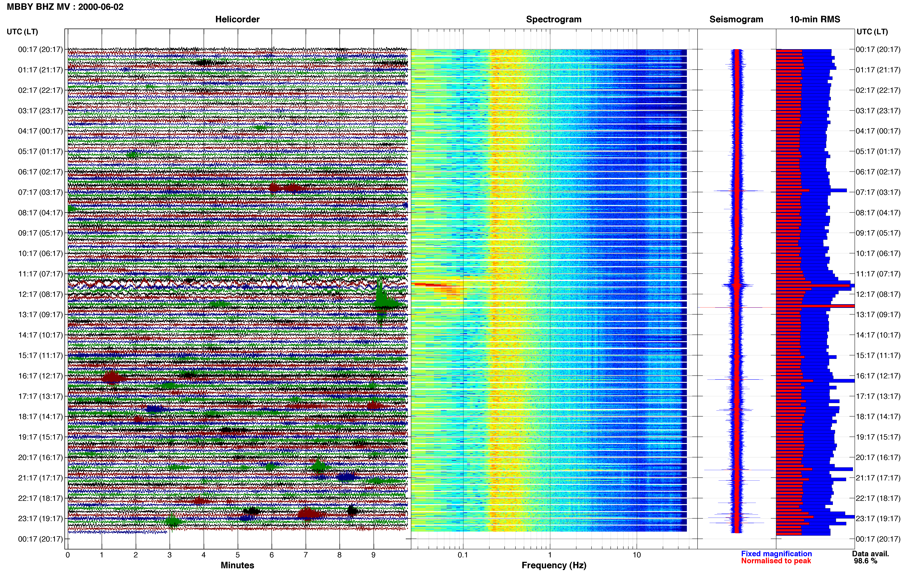This screenshot has width=924, height=578.
Task: Click left time label '04:17 (00:17)'
Action: coord(41,131)
